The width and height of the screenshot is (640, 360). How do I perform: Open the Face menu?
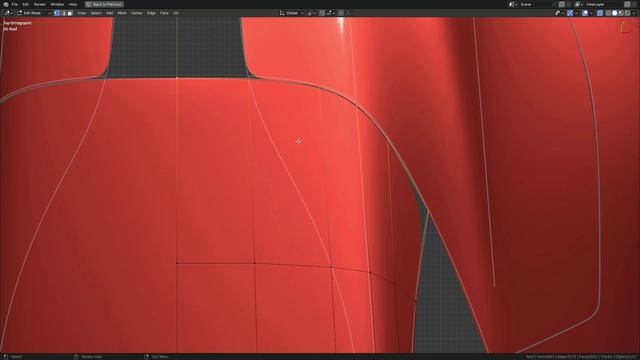coord(164,13)
